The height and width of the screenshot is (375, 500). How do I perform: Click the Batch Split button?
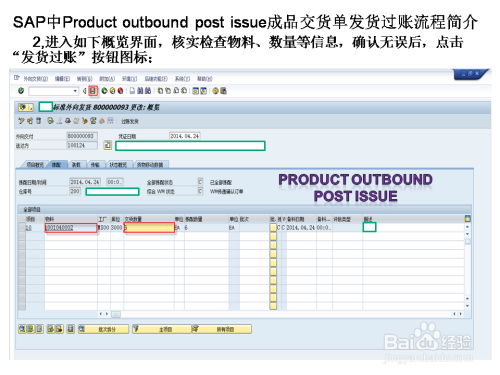point(103,329)
